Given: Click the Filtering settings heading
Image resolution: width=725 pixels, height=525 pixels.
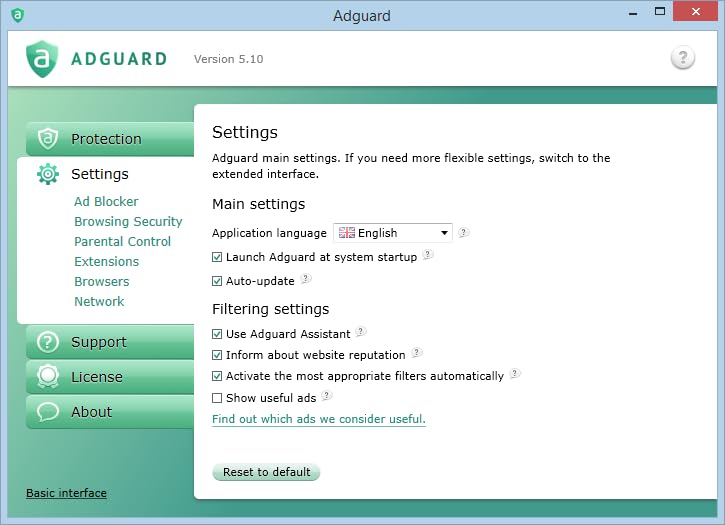Looking at the screenshot, I should point(270,309).
